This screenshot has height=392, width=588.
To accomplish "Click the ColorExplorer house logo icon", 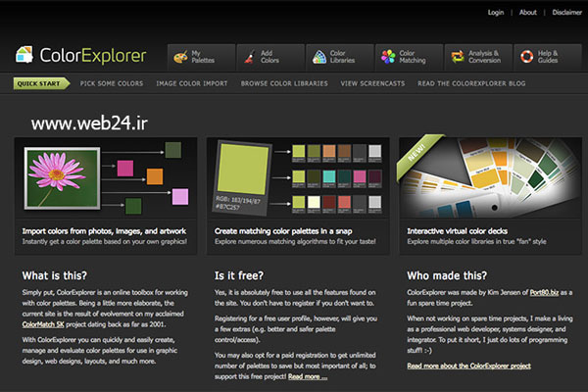I will tap(24, 55).
